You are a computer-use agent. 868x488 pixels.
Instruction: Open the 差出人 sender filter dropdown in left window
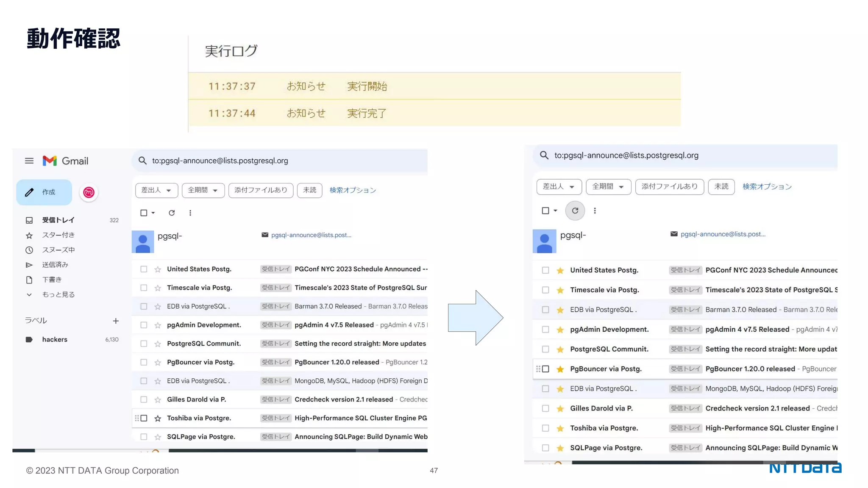pos(156,190)
